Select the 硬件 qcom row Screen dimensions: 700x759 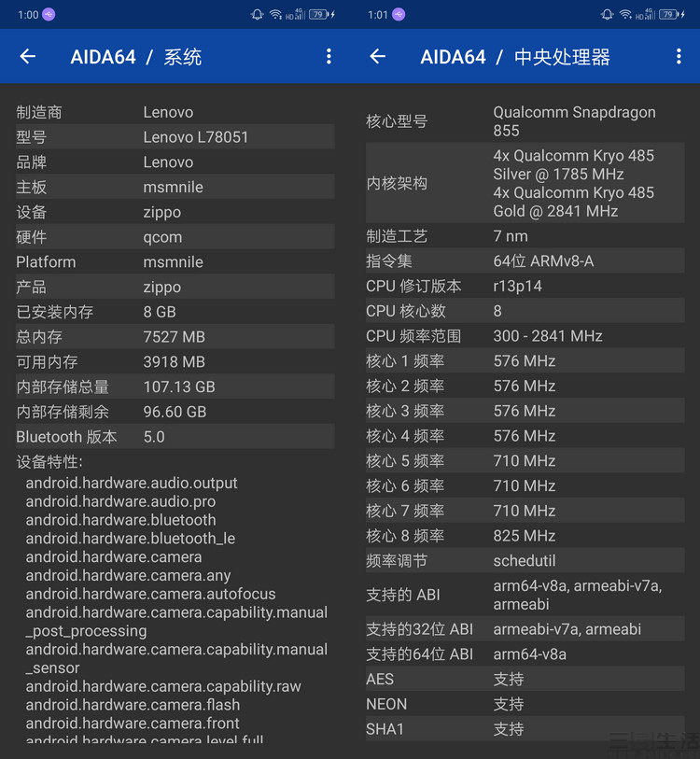pyautogui.click(x=175, y=237)
